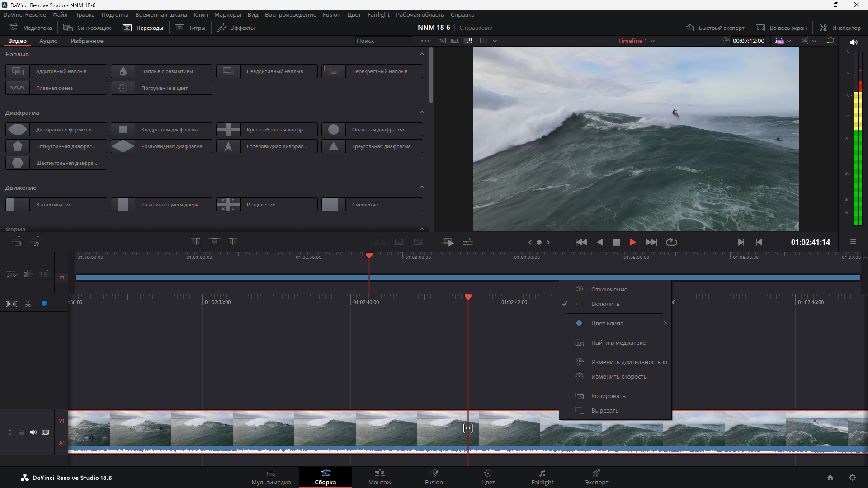868x488 pixels.
Task: Switch to the Аудио transitions tab
Action: point(48,41)
